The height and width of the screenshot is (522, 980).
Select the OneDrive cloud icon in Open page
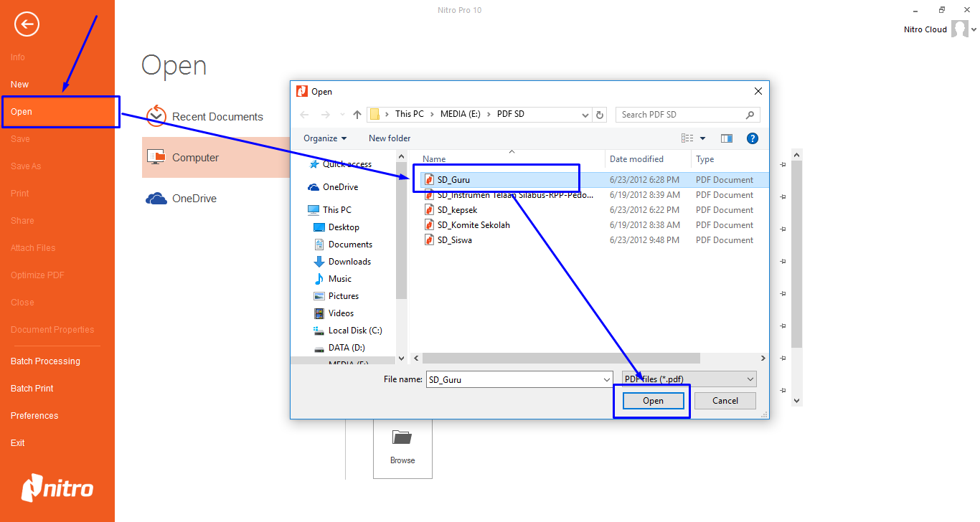[x=156, y=199]
